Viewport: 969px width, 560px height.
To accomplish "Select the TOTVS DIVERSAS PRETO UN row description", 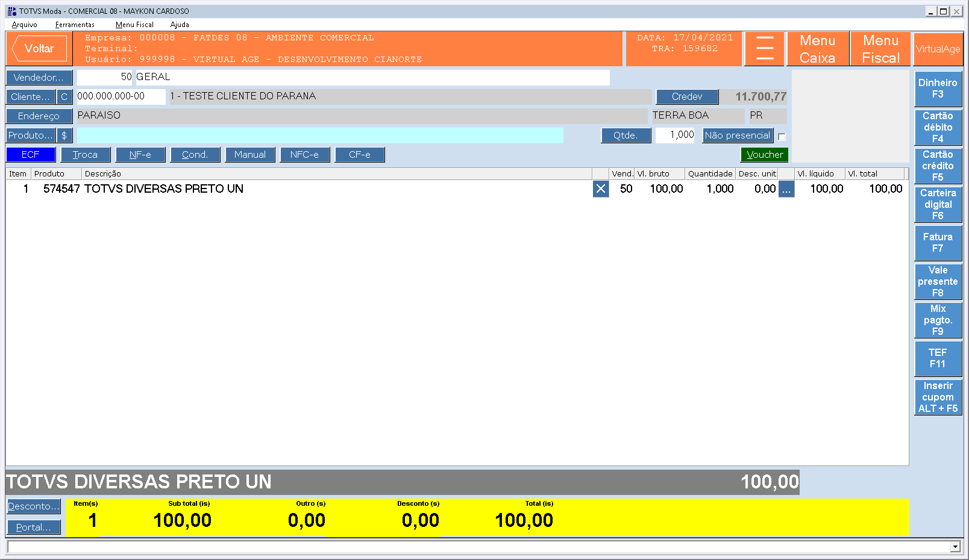I will pos(164,189).
